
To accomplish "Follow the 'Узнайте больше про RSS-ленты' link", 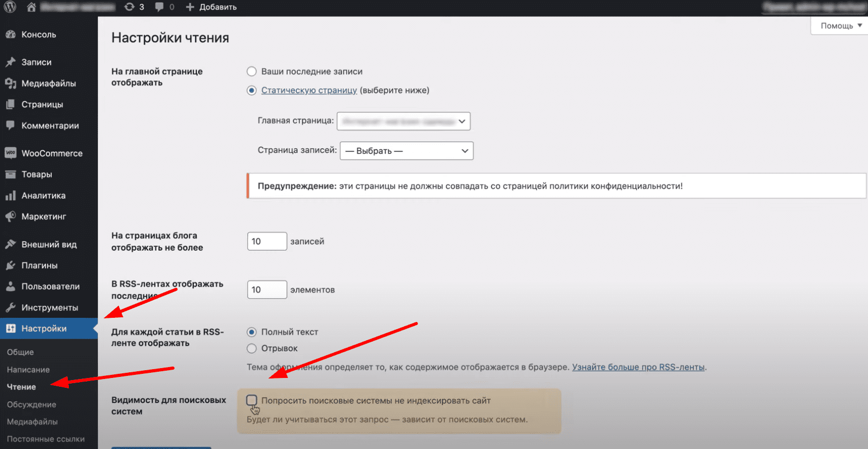I will 638,367.
